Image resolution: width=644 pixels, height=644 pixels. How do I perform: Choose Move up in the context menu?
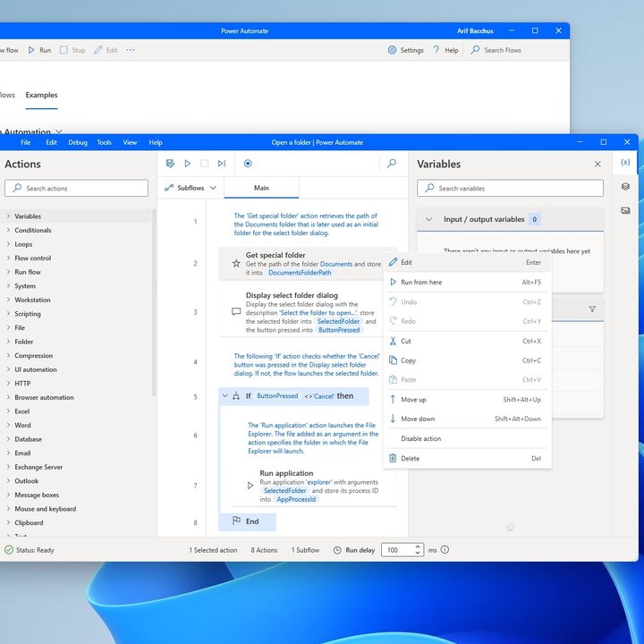[x=467, y=399]
